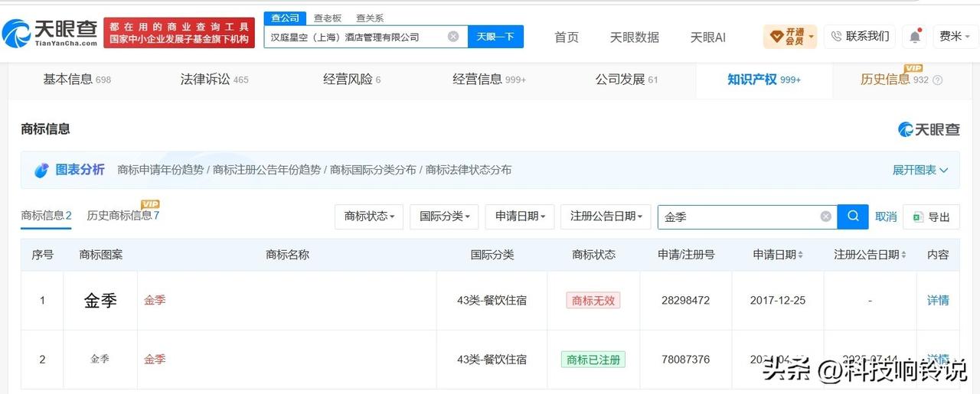
Task: Open 详情 for registration 28298472
Action: coord(938,301)
